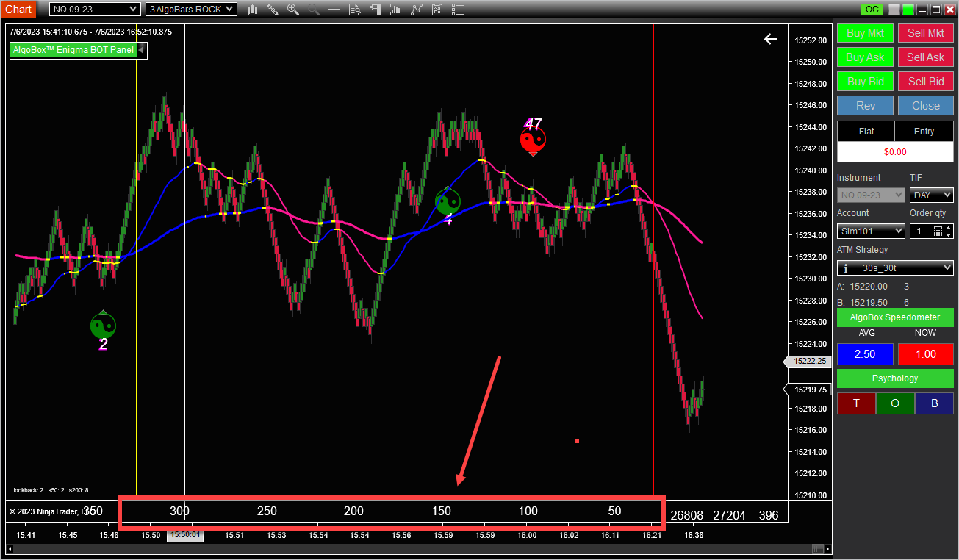Click the bid price 15219.50 text
This screenshot has width=959, height=560.
pos(869,303)
